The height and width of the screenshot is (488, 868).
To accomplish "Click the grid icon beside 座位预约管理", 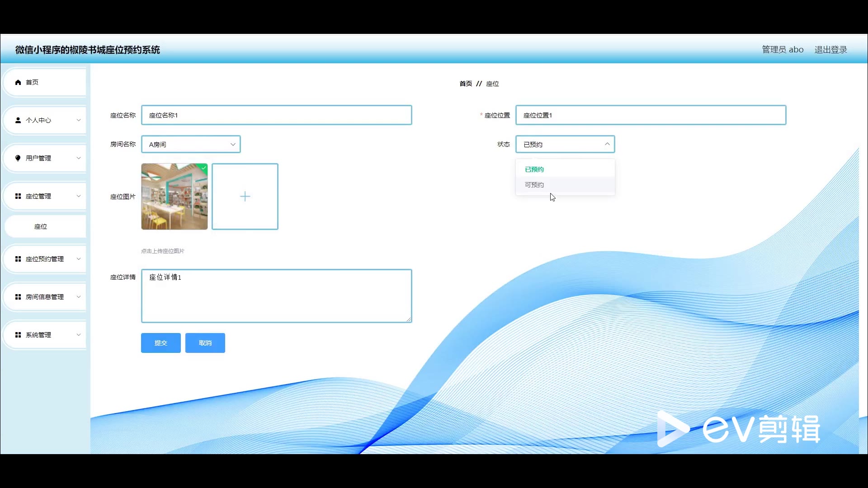I will pyautogui.click(x=18, y=259).
